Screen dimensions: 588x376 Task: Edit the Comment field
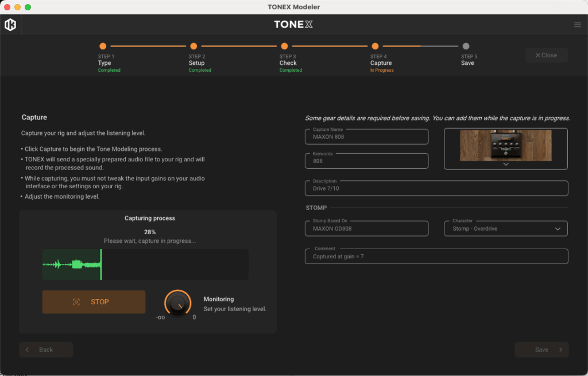[x=436, y=257]
